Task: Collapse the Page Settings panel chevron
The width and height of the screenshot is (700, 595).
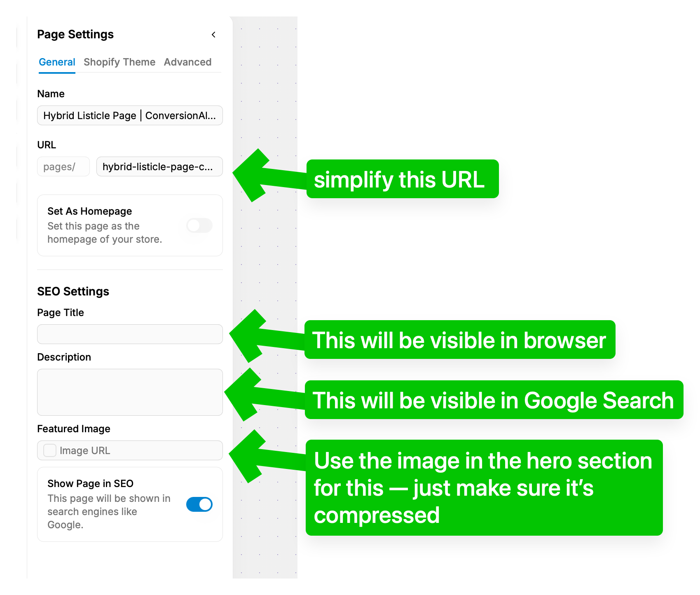Action: click(213, 35)
